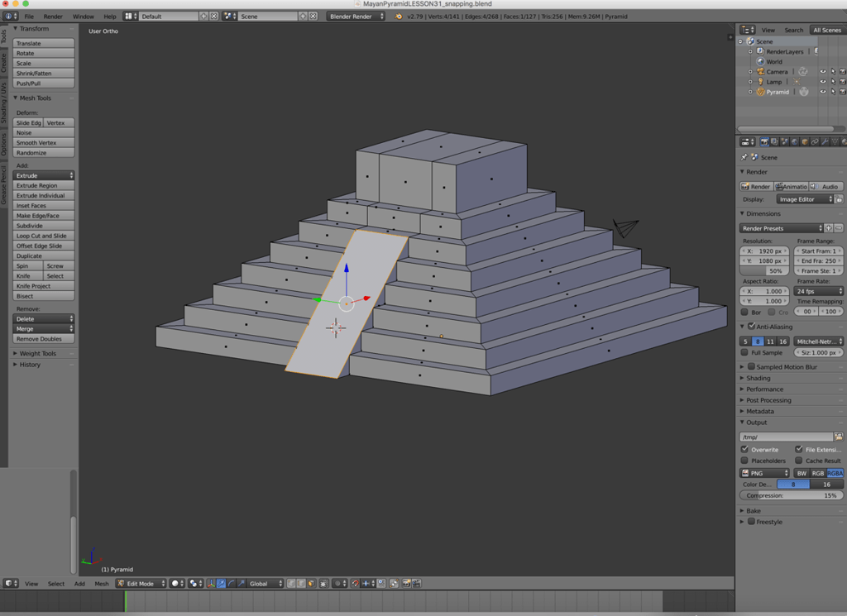This screenshot has height=616, width=847.
Task: Switch to All Scenes in the Outliner header
Action: coord(828,30)
